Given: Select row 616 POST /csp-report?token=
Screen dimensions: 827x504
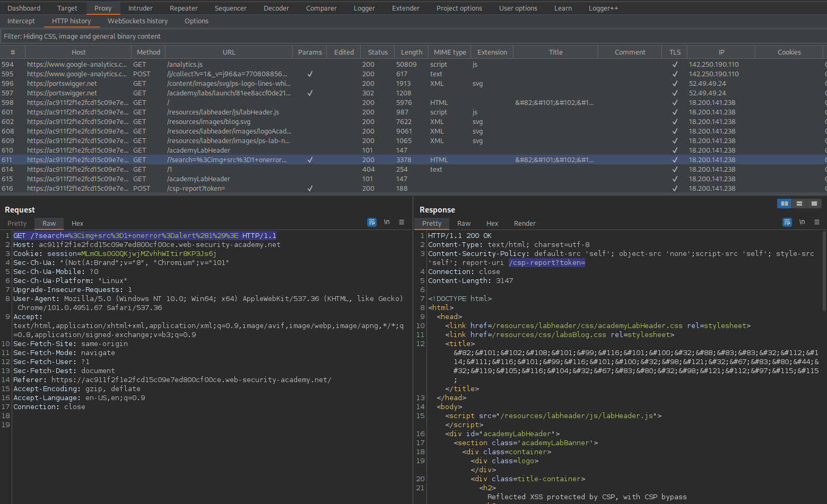Looking at the screenshot, I should click(413, 189).
